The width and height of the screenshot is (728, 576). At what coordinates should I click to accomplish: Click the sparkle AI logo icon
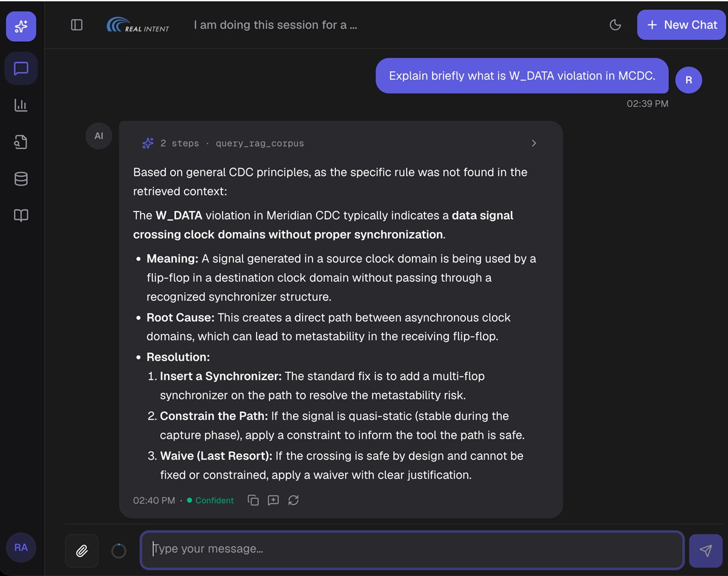pos(21,26)
